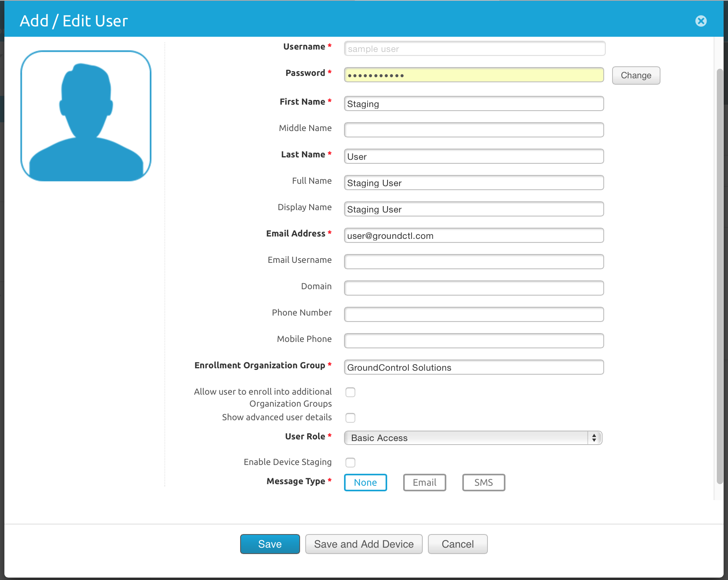
Task: Click the User Role stepper arrows
Action: point(594,438)
